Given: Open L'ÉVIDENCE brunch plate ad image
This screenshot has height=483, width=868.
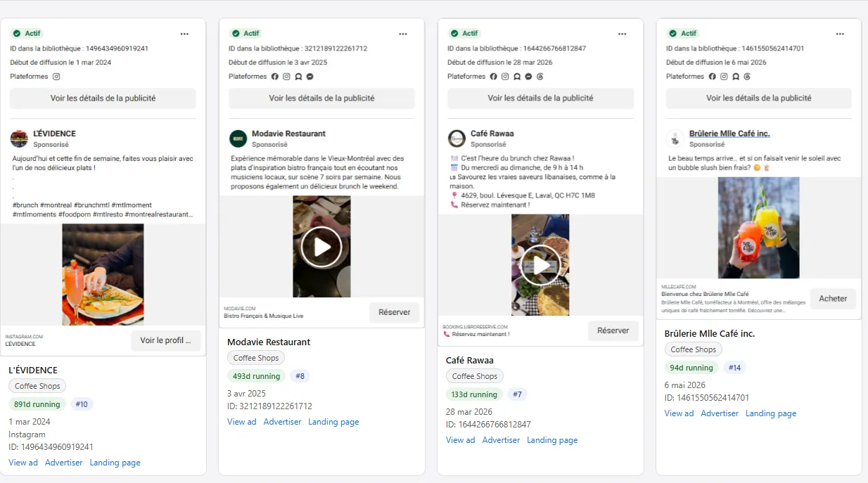Looking at the screenshot, I should point(103,274).
